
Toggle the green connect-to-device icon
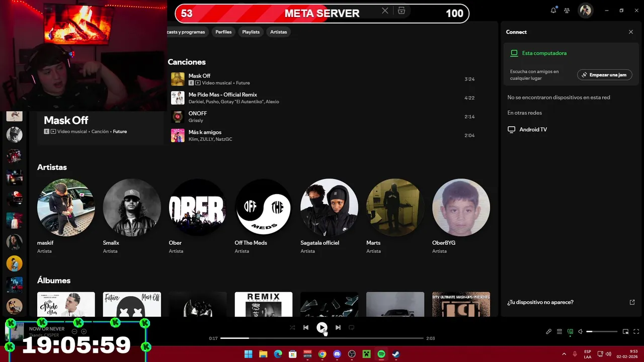[570, 331]
